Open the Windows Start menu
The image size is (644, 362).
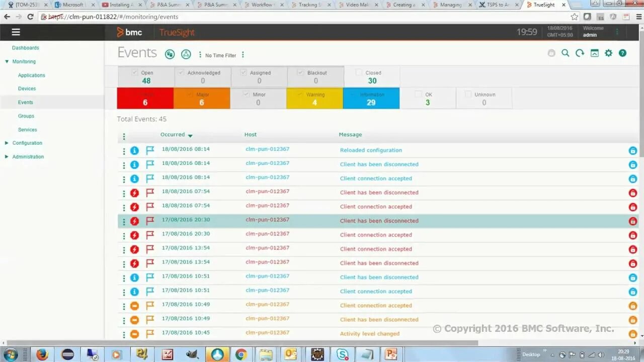click(x=10, y=354)
